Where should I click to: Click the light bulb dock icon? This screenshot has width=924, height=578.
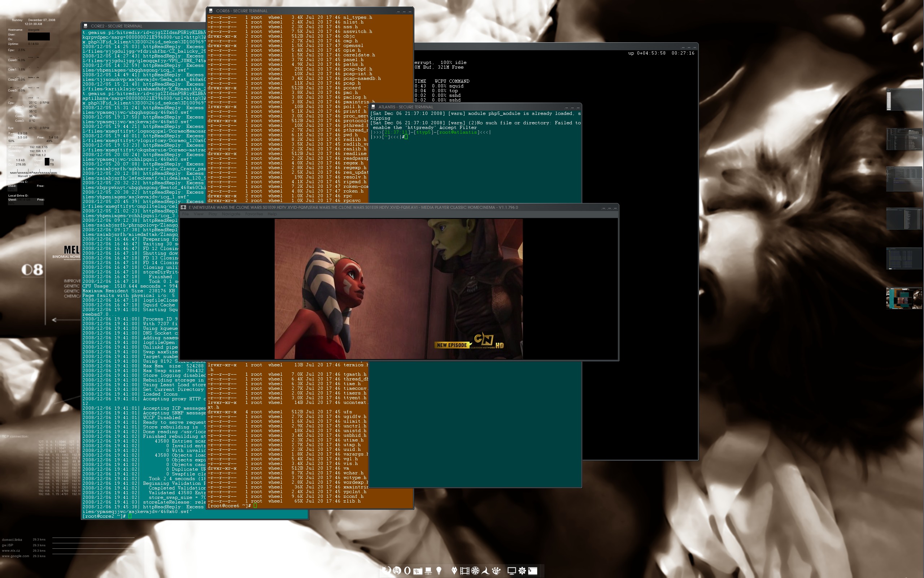pos(439,571)
